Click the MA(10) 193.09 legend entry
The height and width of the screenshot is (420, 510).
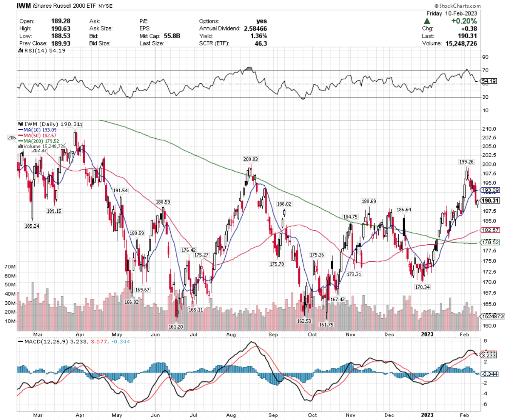pyautogui.click(x=37, y=130)
